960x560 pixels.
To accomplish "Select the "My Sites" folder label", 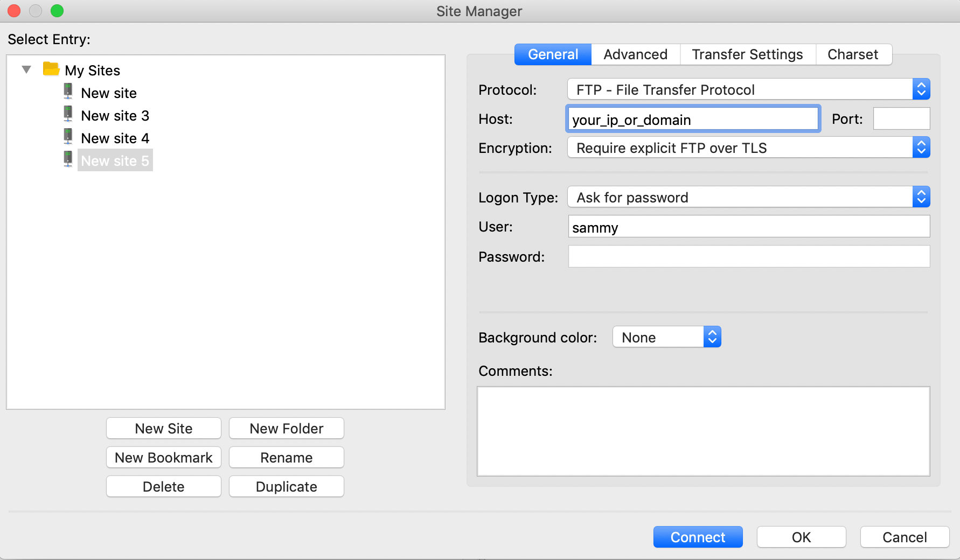I will 93,71.
